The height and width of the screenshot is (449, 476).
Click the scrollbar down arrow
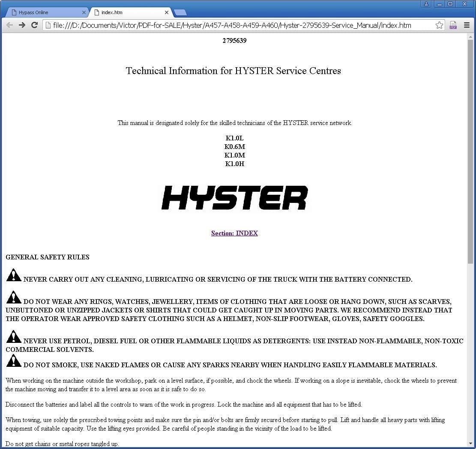(x=470, y=444)
